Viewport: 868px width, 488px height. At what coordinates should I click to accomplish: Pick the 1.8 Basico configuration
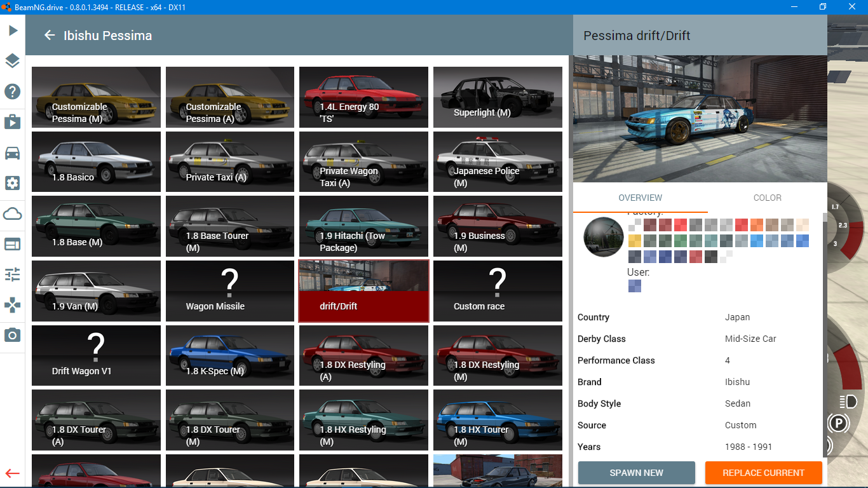point(96,162)
